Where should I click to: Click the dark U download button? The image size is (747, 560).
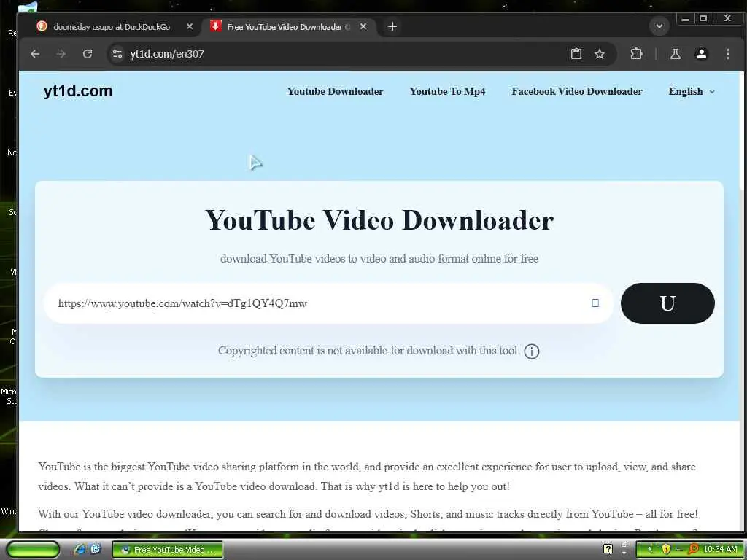667,303
